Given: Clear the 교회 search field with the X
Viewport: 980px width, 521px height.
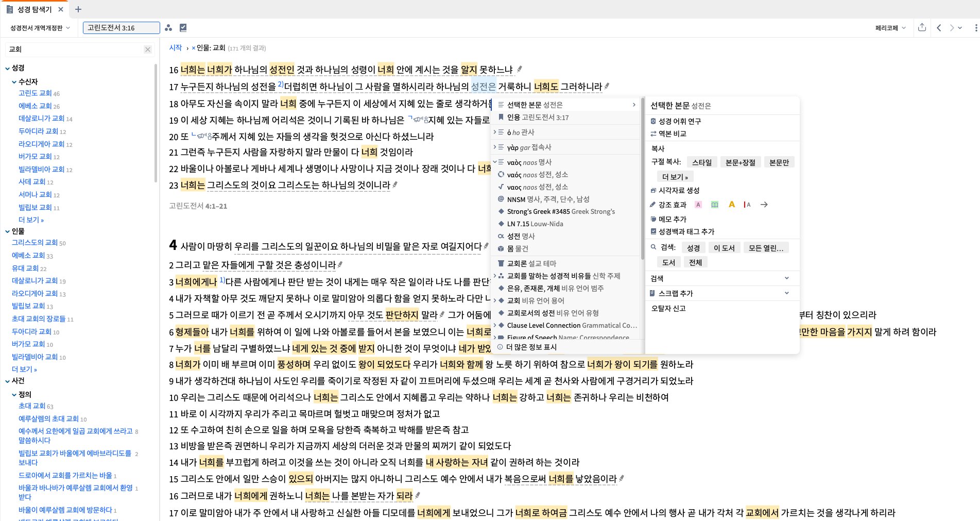Looking at the screenshot, I should click(148, 49).
